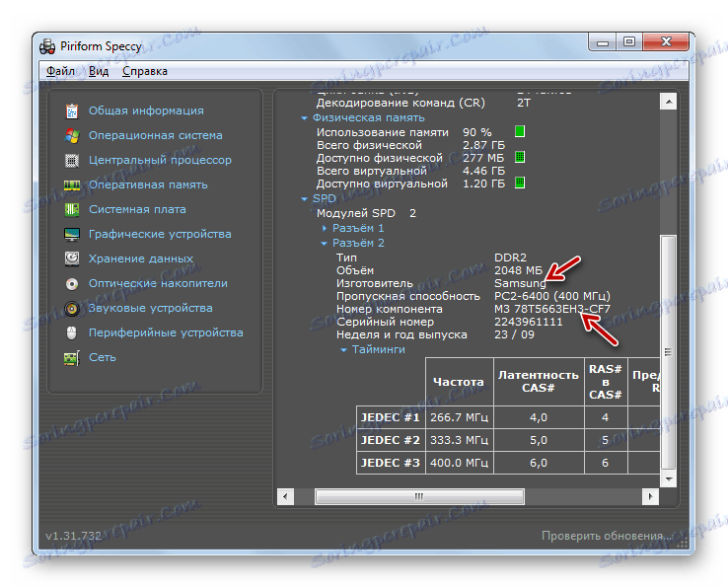Select the Оперативная память RAM icon
The image size is (728, 588).
[x=72, y=184]
